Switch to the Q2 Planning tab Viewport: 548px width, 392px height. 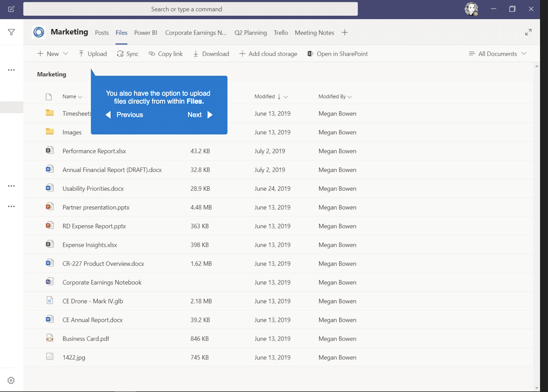(x=251, y=33)
